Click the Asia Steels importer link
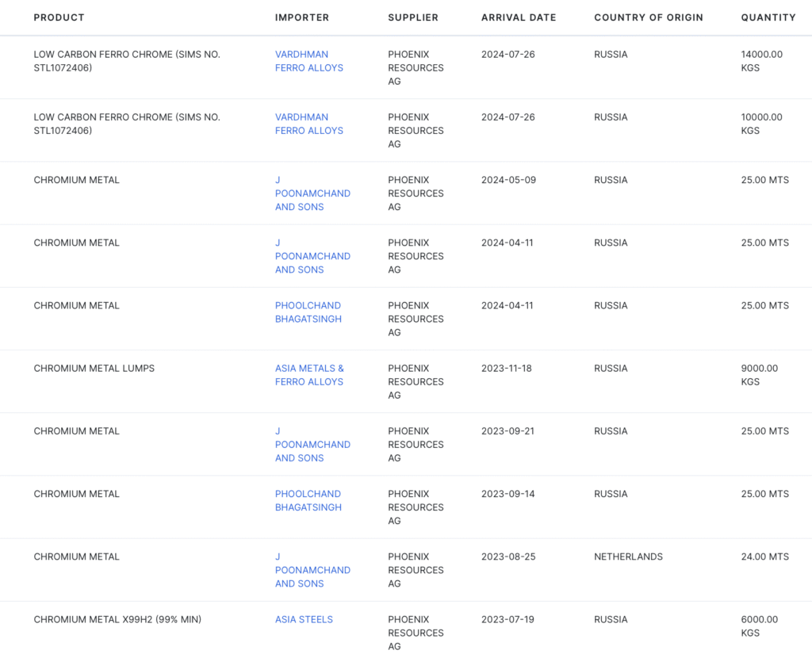Image resolution: width=812 pixels, height=658 pixels. coord(304,619)
